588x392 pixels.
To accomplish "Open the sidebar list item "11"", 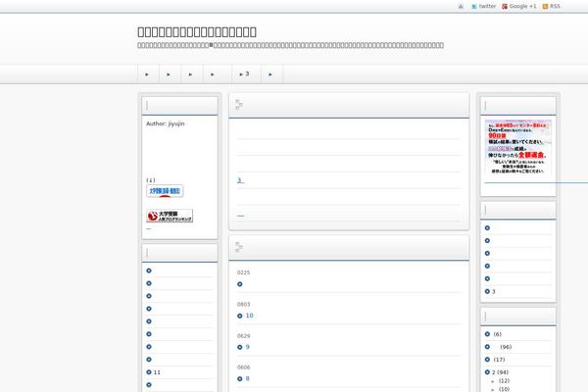I will point(157,372).
